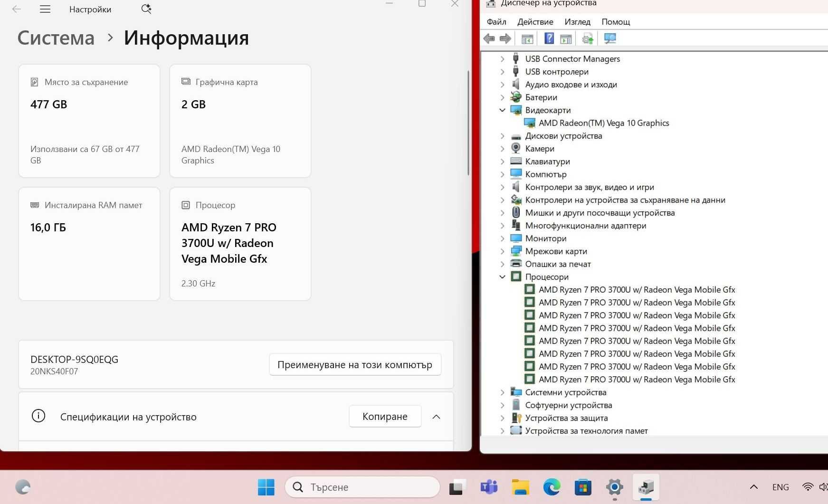Click the Back arrow in Device Manager toolbar
The height and width of the screenshot is (504, 828).
(x=489, y=38)
